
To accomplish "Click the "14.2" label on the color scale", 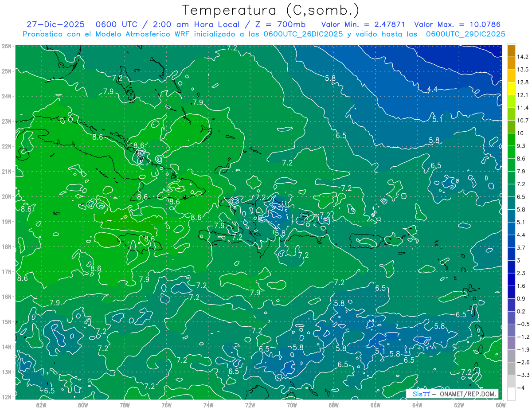I will (x=523, y=57).
